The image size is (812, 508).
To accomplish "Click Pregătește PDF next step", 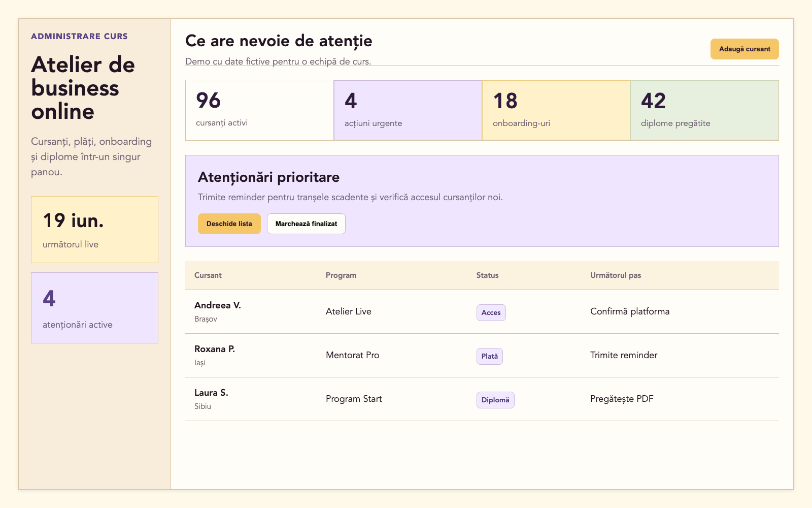I will [622, 399].
